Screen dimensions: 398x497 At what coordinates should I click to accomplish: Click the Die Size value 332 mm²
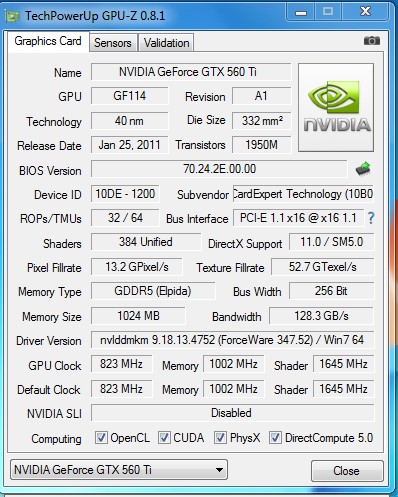pyautogui.click(x=261, y=121)
